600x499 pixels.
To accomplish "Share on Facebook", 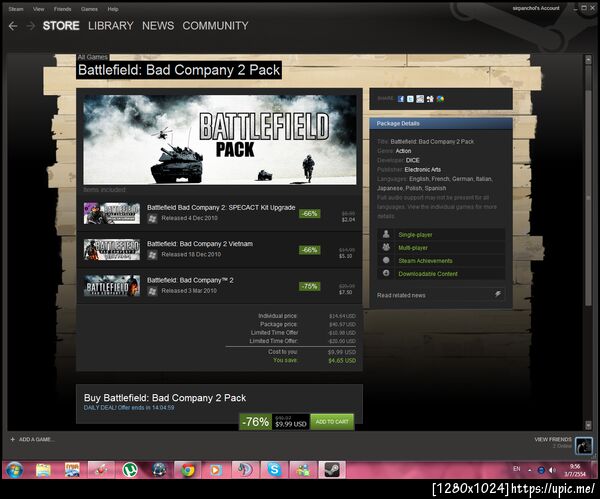I will coord(401,99).
